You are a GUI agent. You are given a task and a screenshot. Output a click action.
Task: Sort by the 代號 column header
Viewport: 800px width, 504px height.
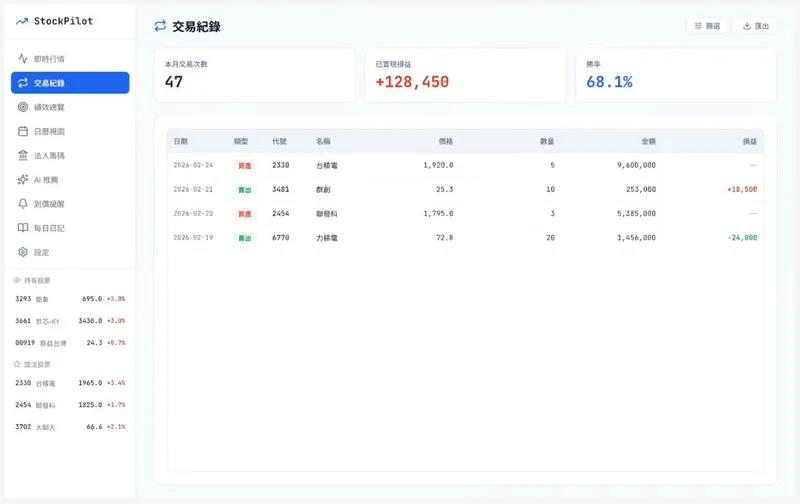(x=280, y=141)
